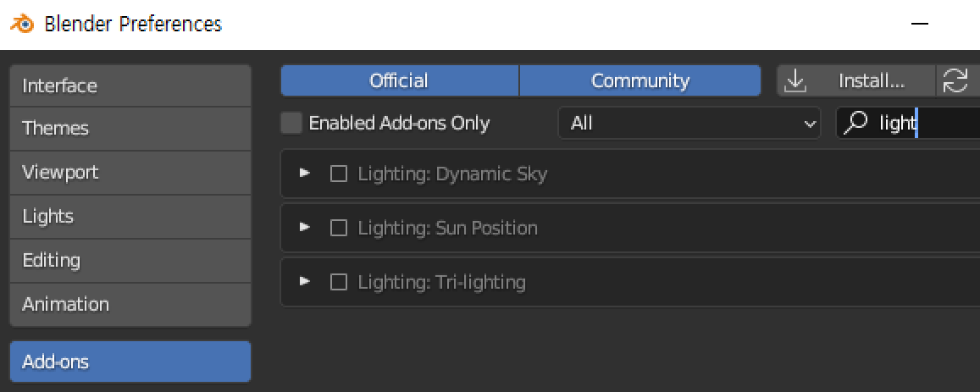Click the Install... button
The width and height of the screenshot is (980, 392).
pyautogui.click(x=856, y=80)
